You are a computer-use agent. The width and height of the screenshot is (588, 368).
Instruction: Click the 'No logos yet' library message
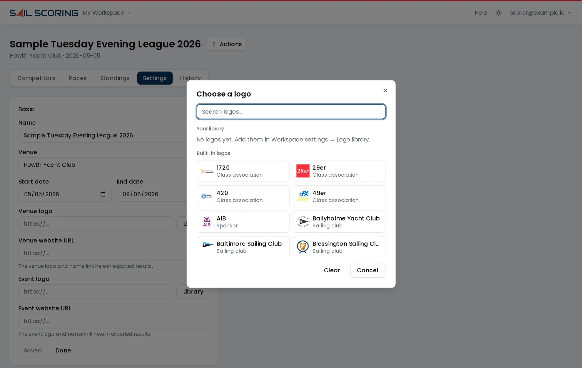click(283, 140)
